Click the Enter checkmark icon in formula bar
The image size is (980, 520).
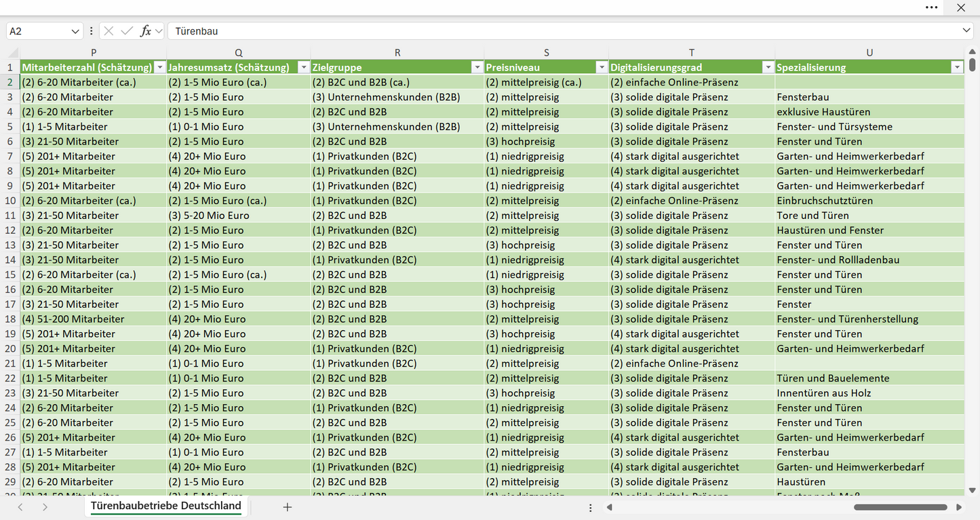click(x=127, y=31)
